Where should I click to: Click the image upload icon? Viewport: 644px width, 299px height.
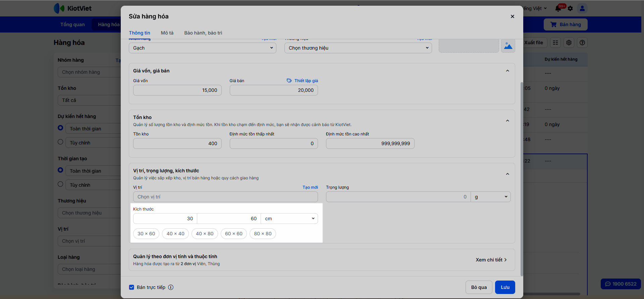pyautogui.click(x=508, y=46)
